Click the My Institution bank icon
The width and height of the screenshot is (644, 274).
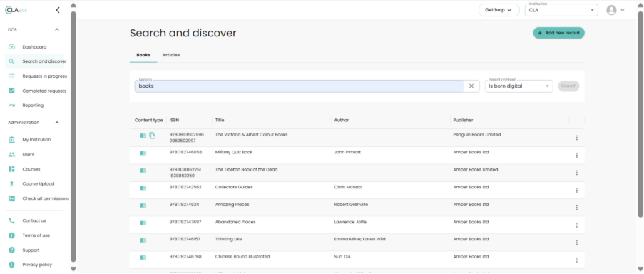tap(12, 140)
